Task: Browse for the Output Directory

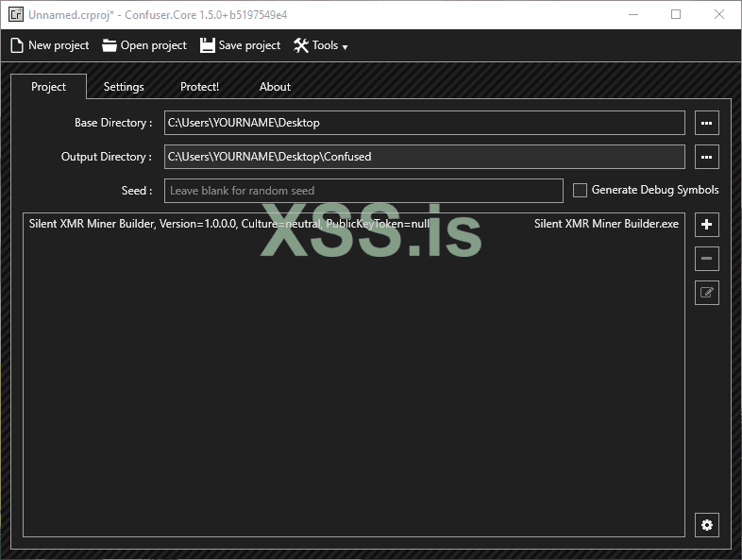Action: [706, 157]
